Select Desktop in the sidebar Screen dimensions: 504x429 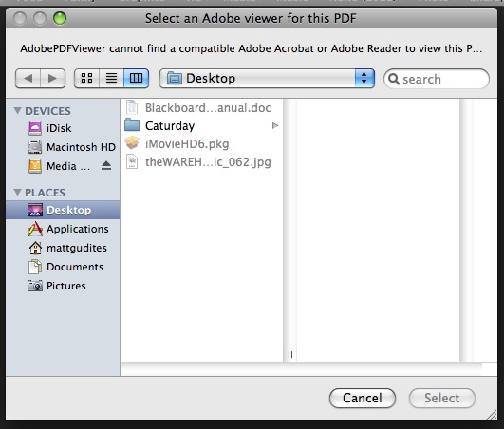tap(63, 210)
